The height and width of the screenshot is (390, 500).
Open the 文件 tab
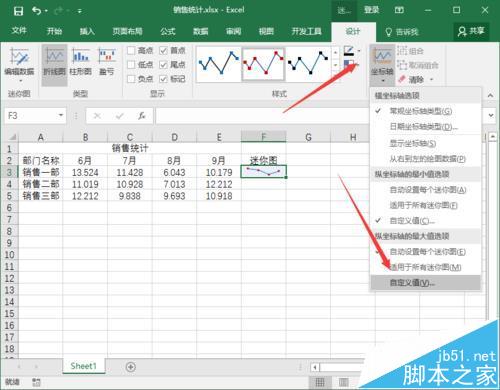click(19, 31)
